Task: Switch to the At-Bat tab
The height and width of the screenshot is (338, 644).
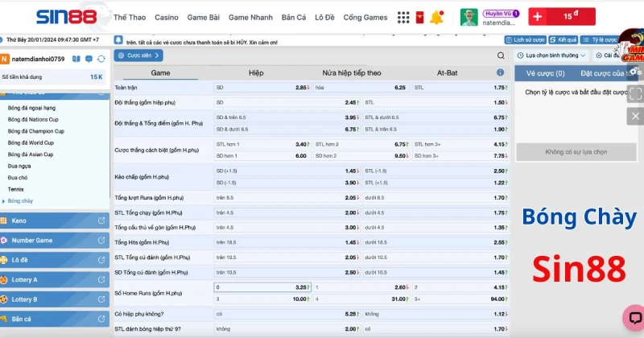Action: (447, 72)
